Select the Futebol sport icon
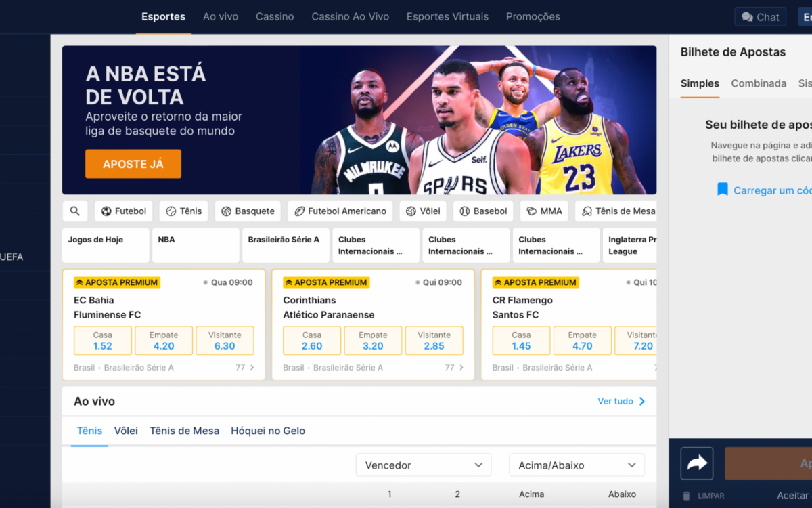812x508 pixels. coord(123,211)
